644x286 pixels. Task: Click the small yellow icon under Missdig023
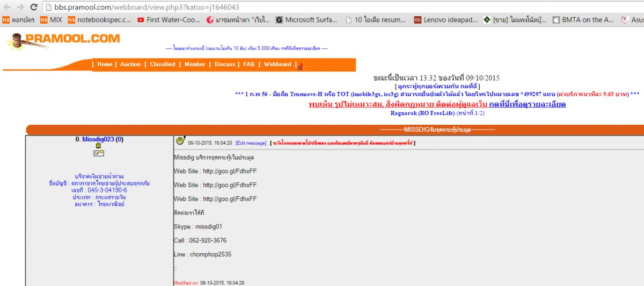click(99, 146)
